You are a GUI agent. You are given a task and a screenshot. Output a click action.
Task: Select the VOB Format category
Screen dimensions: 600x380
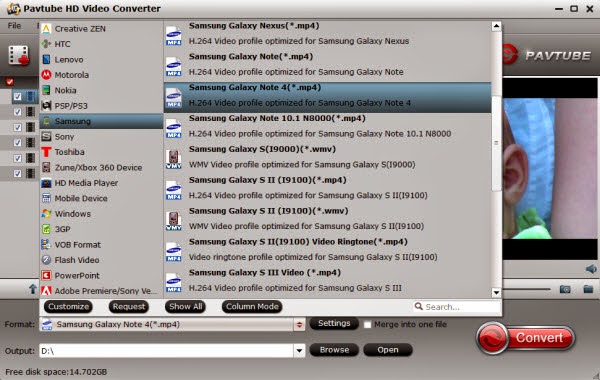(101, 245)
